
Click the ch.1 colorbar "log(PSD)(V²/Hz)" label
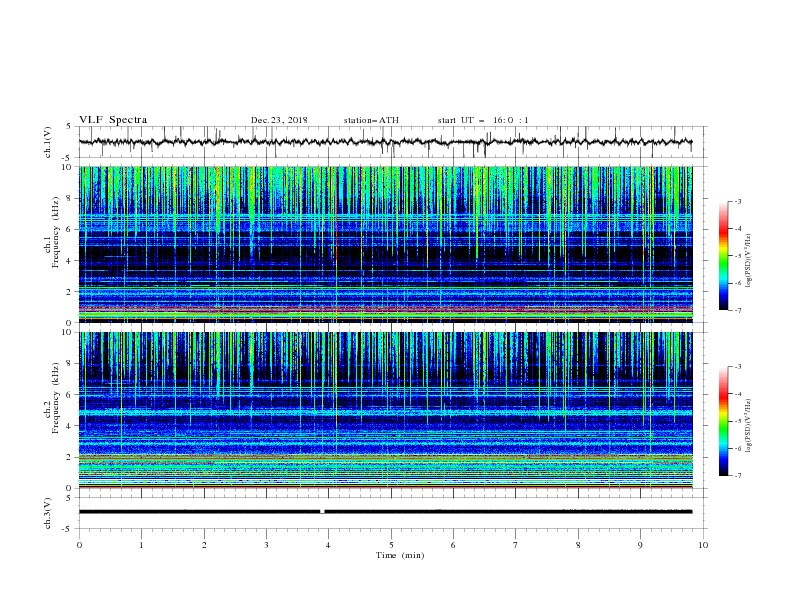(748, 261)
